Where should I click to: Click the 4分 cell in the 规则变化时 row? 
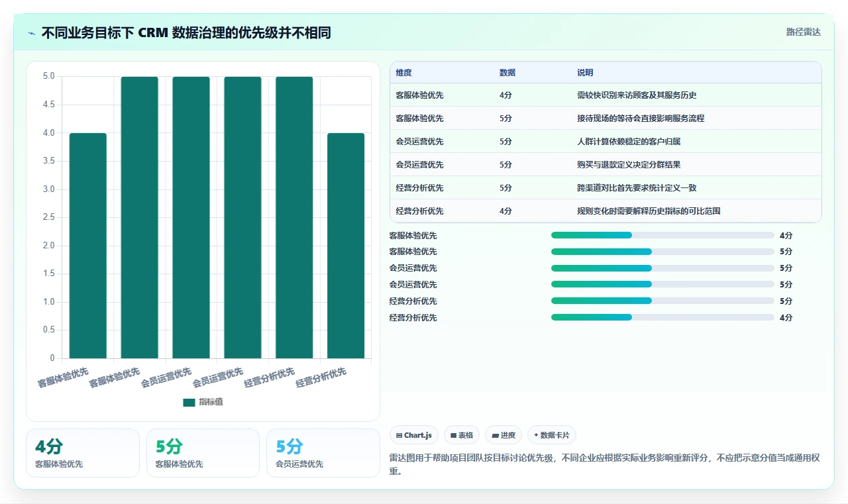505,211
